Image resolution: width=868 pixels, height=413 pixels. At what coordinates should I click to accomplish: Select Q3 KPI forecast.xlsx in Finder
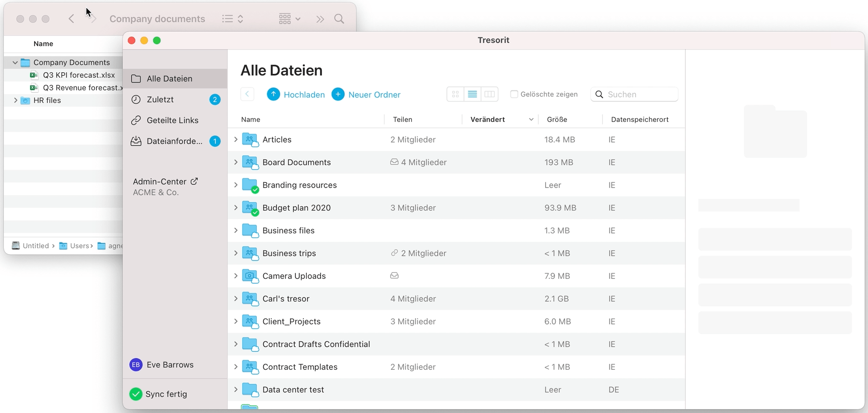click(79, 75)
